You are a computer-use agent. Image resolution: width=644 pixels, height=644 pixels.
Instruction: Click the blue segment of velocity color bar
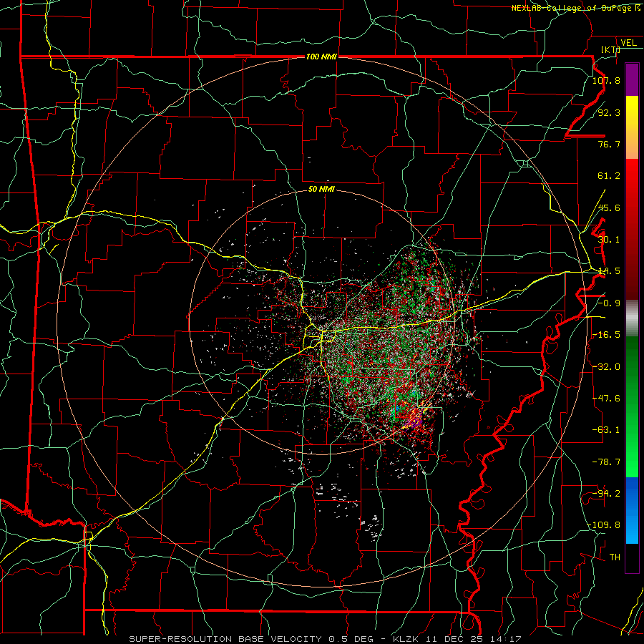(x=632, y=510)
